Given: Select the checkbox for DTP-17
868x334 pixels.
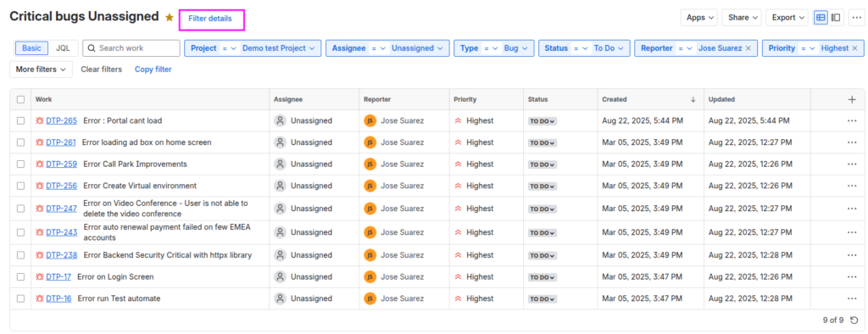Looking at the screenshot, I should 20,276.
